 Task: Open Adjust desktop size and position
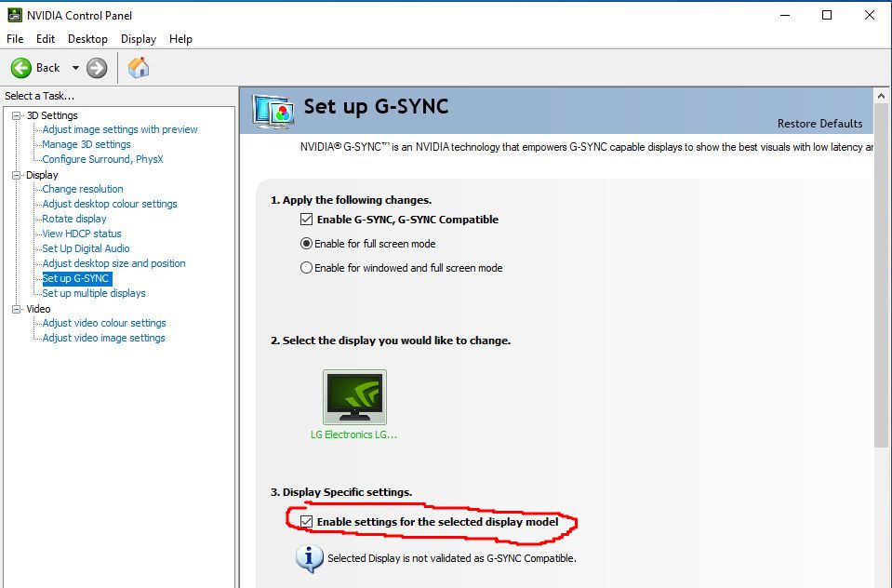click(113, 263)
